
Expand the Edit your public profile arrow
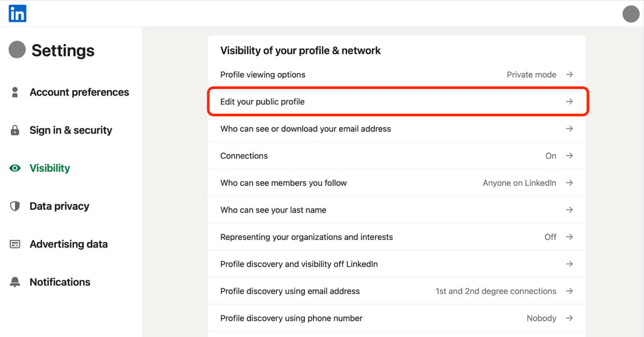(569, 101)
